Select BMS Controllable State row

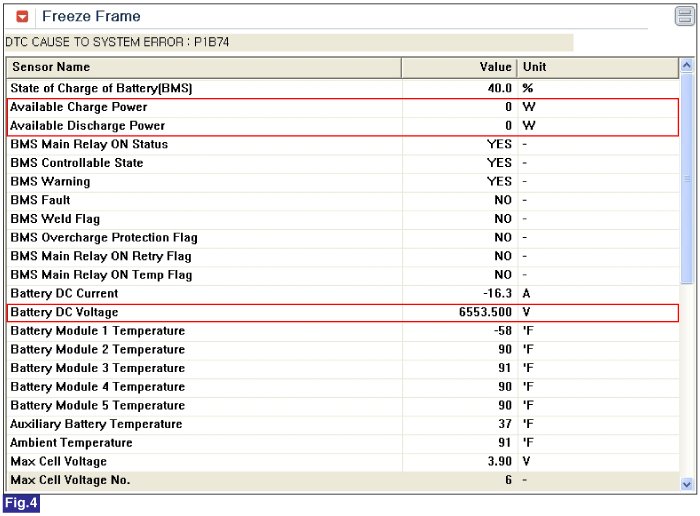point(343,163)
